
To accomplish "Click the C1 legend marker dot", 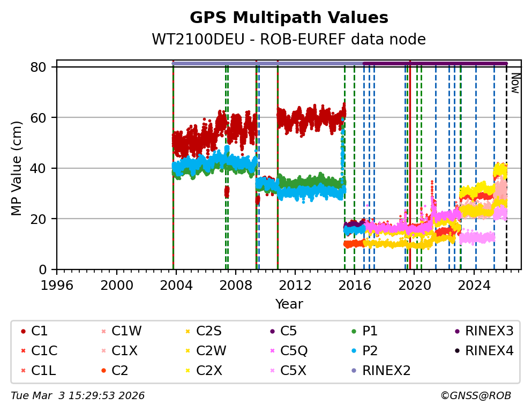I will pyautogui.click(x=23, y=332).
